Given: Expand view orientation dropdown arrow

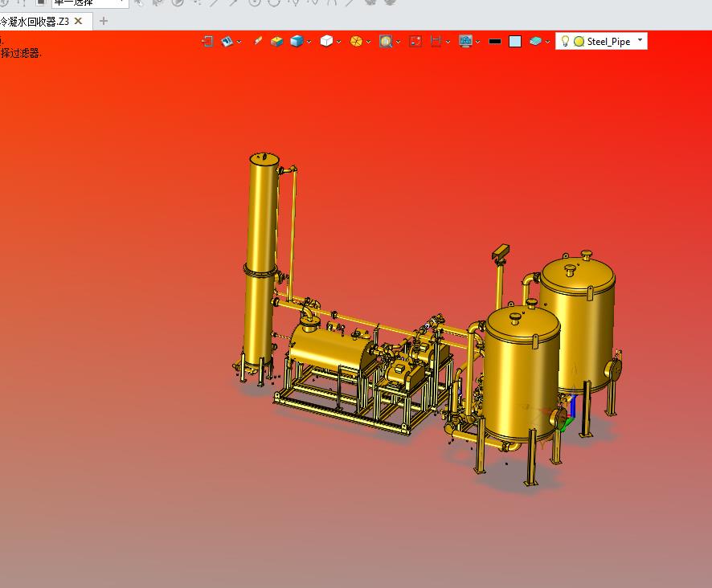Looking at the screenshot, I should point(239,42).
